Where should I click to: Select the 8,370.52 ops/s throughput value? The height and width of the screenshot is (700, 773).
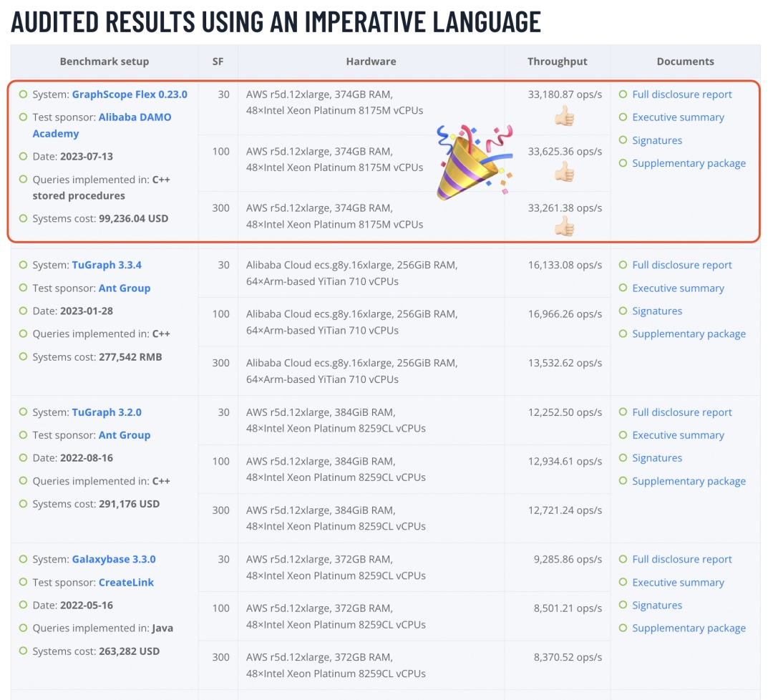(x=568, y=657)
